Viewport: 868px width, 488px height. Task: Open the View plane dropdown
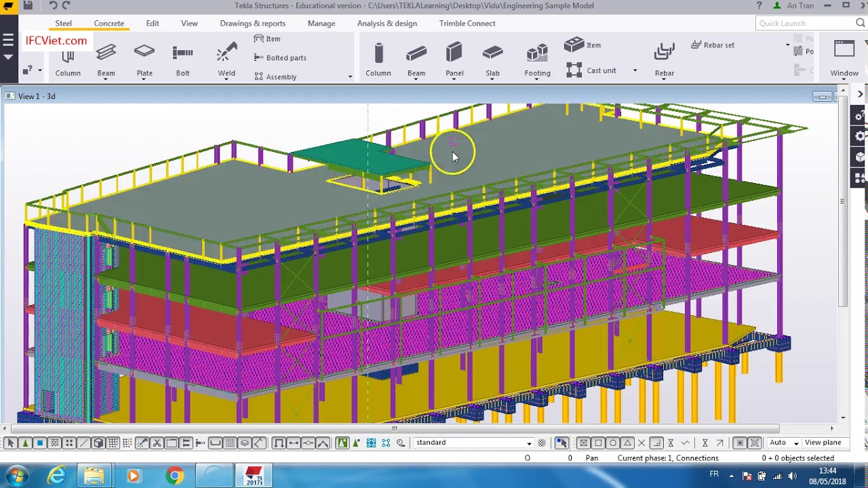click(823, 443)
